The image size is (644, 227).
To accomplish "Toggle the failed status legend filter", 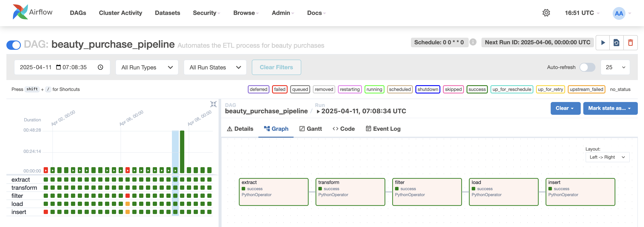I will coord(279,89).
